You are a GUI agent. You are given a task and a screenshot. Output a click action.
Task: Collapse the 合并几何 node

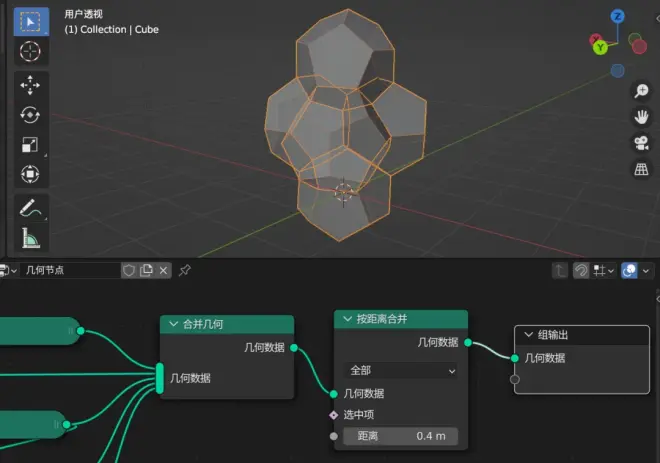tap(172, 325)
